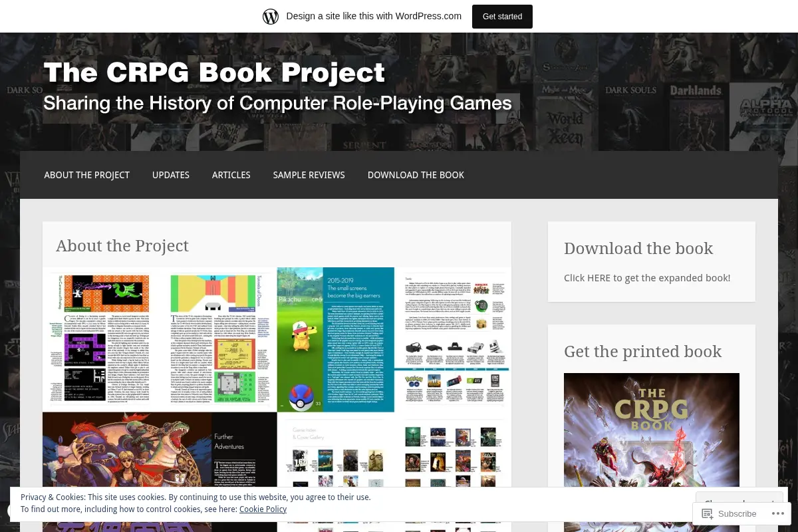Click The CRPG Book Project site title

click(x=214, y=72)
